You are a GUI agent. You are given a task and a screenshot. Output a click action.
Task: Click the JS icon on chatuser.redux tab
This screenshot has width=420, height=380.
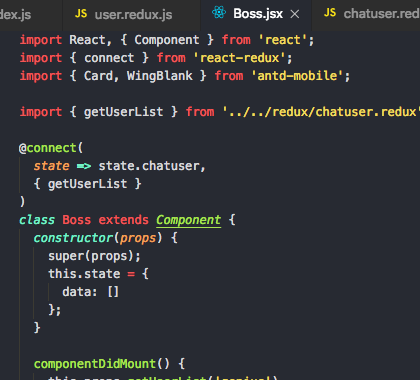[x=330, y=13]
